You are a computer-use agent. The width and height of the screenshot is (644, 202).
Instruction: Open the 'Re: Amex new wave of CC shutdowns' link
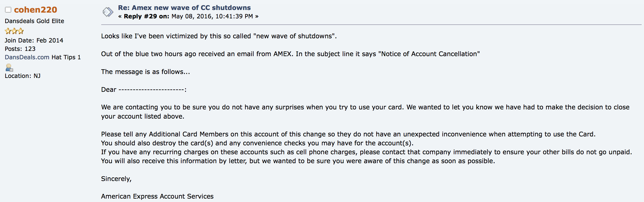coord(184,8)
